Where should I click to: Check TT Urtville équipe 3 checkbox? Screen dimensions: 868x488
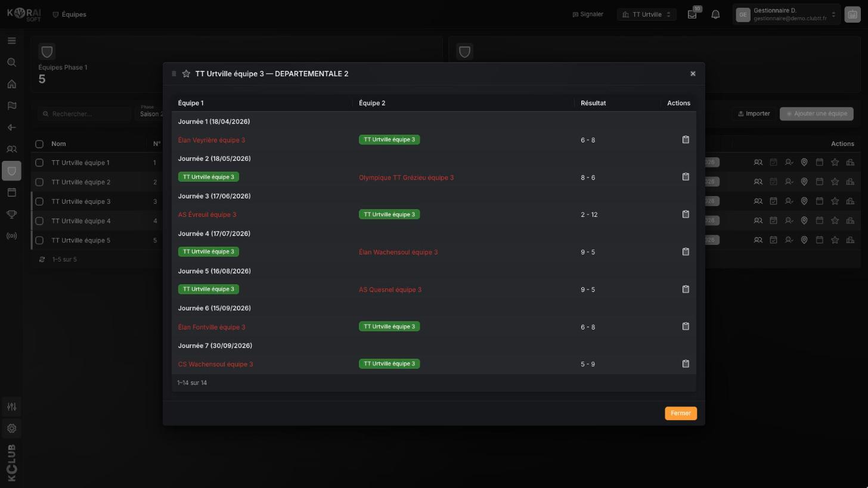pyautogui.click(x=39, y=201)
